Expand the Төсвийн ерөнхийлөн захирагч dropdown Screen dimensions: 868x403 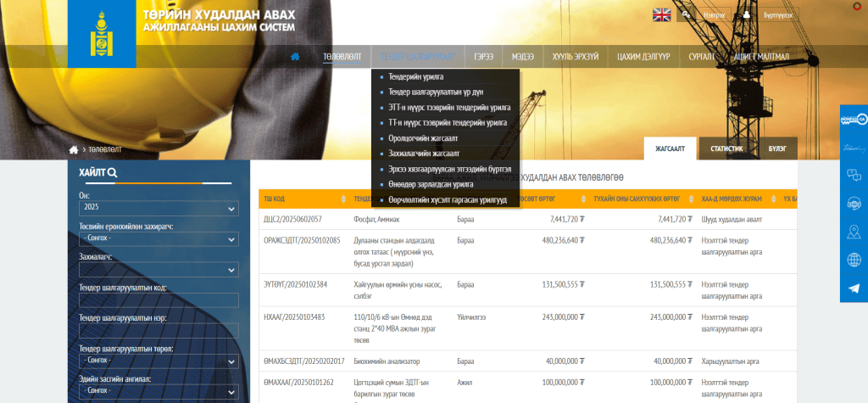click(x=159, y=239)
